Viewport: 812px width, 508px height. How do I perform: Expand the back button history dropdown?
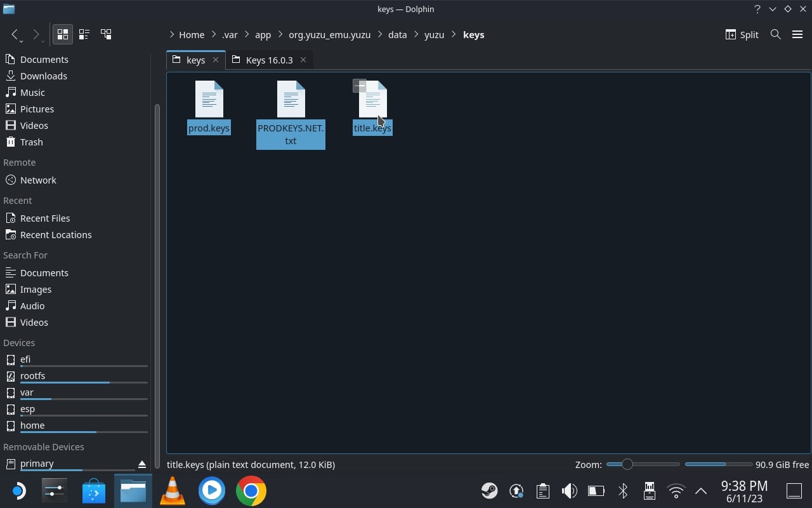(x=22, y=41)
